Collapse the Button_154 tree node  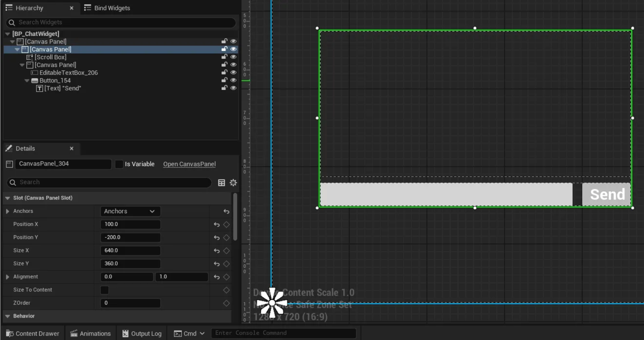pyautogui.click(x=27, y=81)
